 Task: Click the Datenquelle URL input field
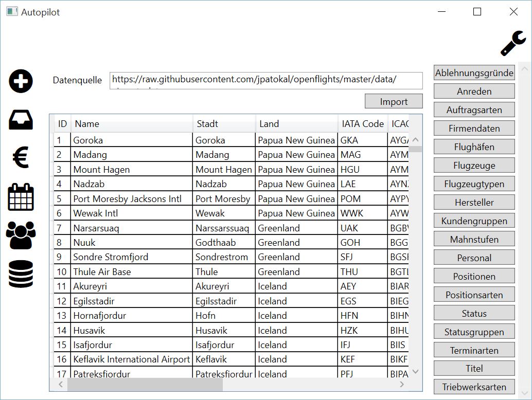click(266, 80)
